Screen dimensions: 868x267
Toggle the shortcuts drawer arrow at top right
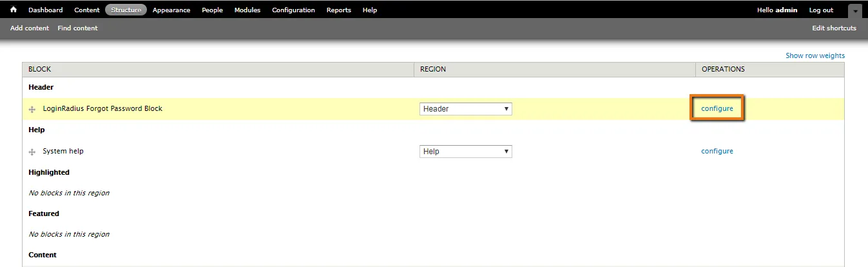[854, 11]
